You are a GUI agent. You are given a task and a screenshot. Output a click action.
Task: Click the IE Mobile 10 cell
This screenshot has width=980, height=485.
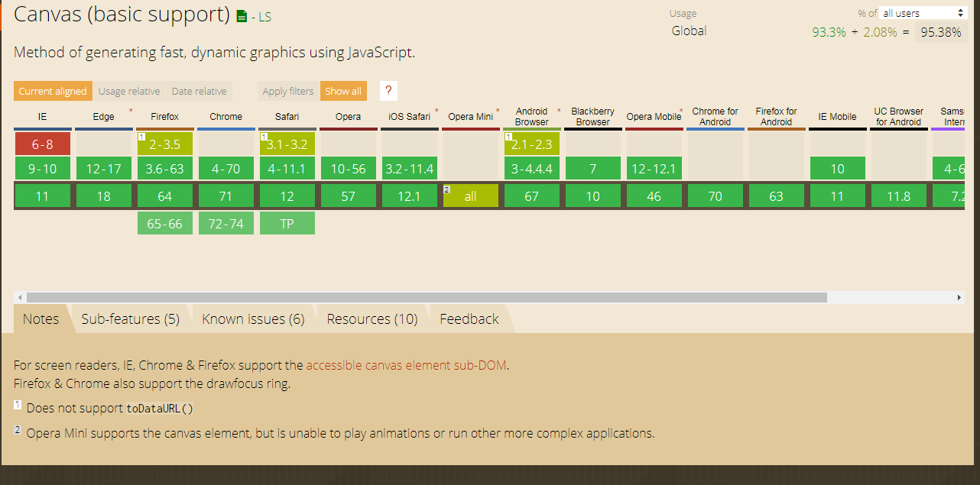[837, 169]
